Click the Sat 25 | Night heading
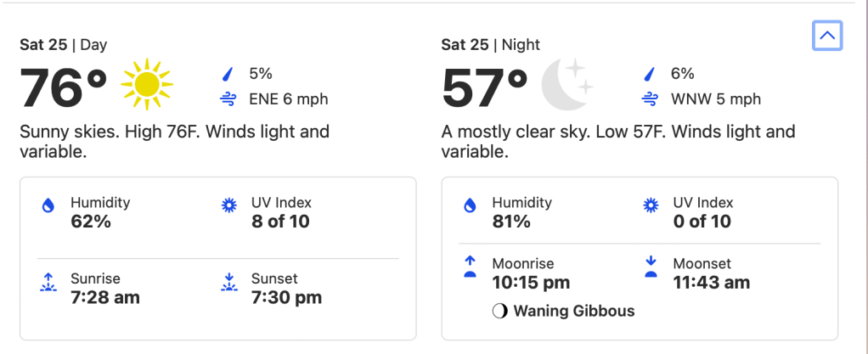The height and width of the screenshot is (354, 868). coord(490,44)
